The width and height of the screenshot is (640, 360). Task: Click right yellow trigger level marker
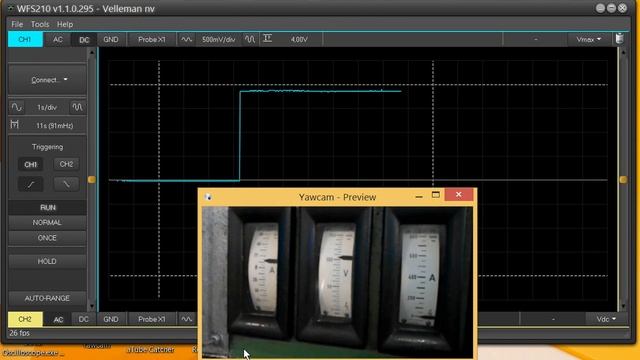(x=623, y=180)
